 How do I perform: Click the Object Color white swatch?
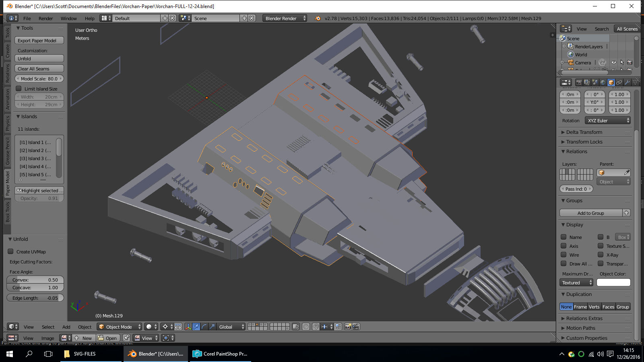[x=613, y=282]
